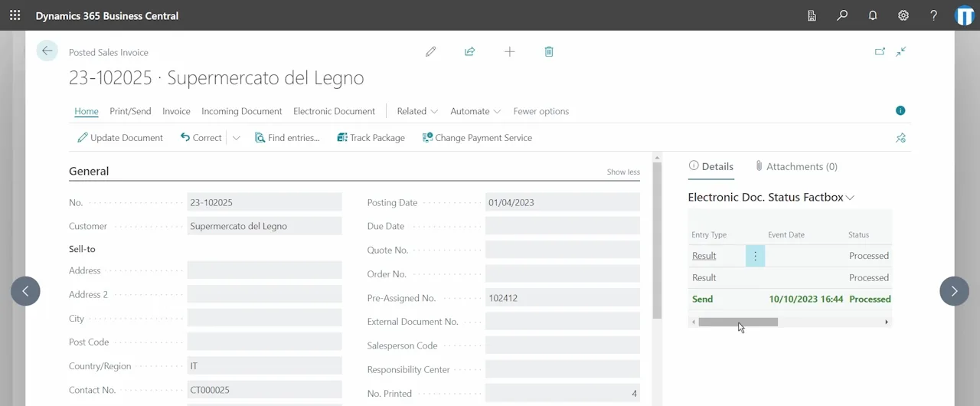Click the vertical page scrollbar thumb

656,241
